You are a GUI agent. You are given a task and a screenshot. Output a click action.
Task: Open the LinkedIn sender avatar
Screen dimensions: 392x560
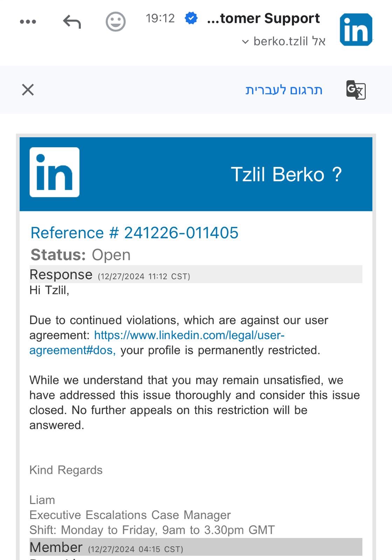(356, 30)
